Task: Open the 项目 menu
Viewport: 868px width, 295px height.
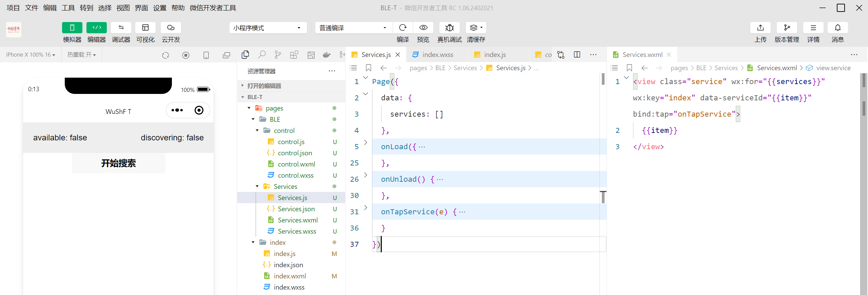Action: (13, 8)
